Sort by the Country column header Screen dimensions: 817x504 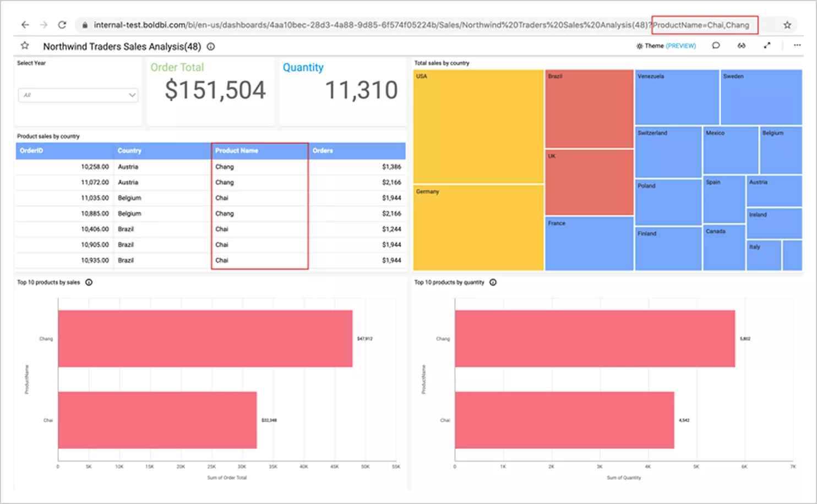pyautogui.click(x=162, y=151)
